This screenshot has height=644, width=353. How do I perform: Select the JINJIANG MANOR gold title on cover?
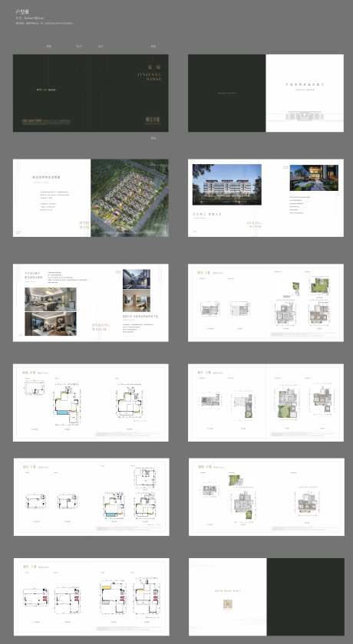154,74
